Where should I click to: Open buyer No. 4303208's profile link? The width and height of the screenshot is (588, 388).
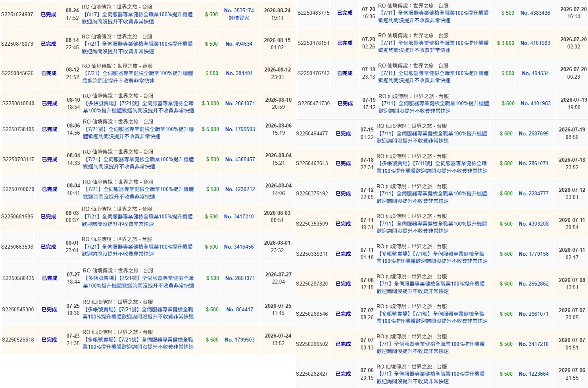click(534, 224)
